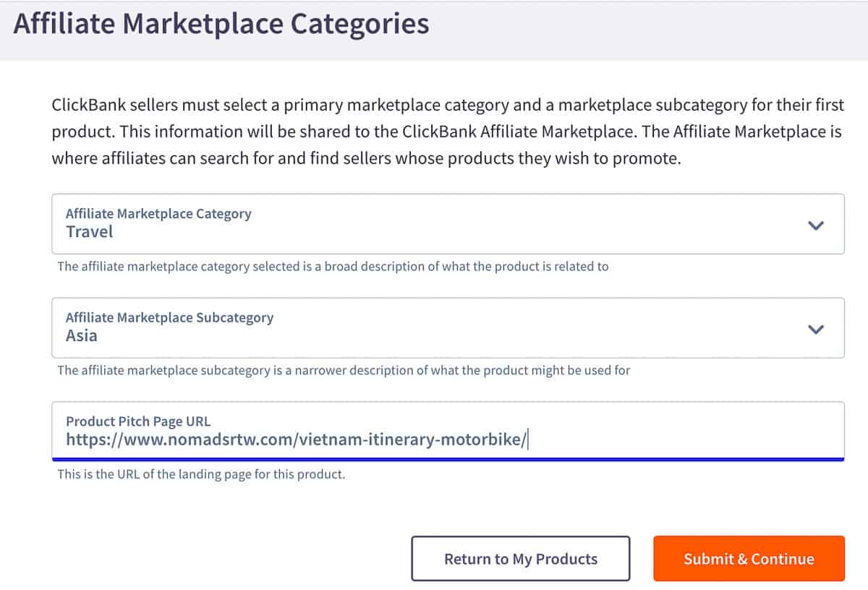Open the Affiliate Marketplace Subcategory dropdown
Viewport: 868px width, 590px height.
(448, 328)
